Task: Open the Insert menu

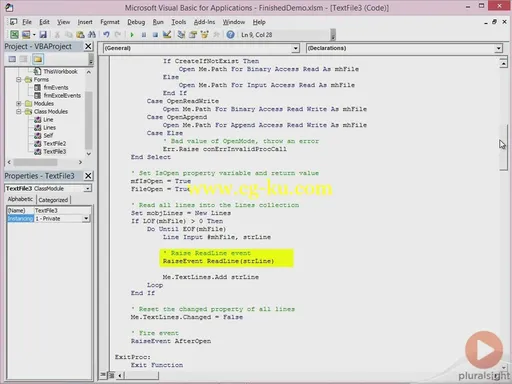Action: [x=85, y=22]
